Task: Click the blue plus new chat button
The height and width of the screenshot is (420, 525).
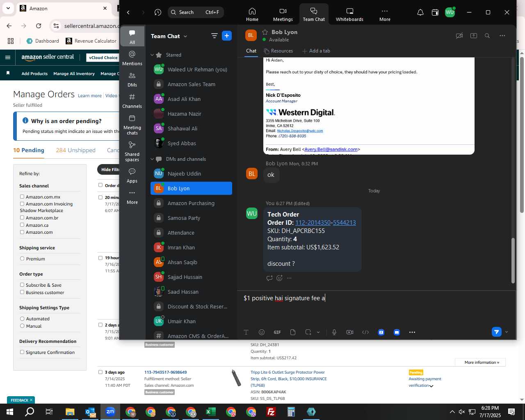Action: coord(227,36)
